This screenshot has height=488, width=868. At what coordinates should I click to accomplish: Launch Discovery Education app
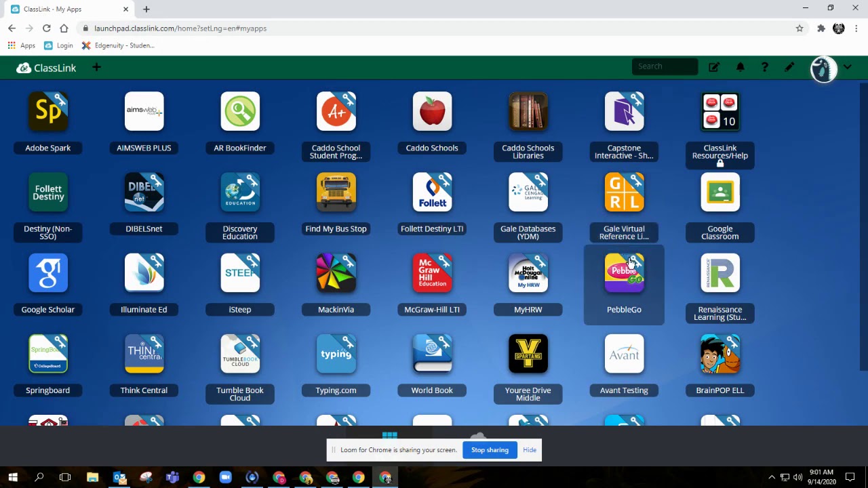240,192
